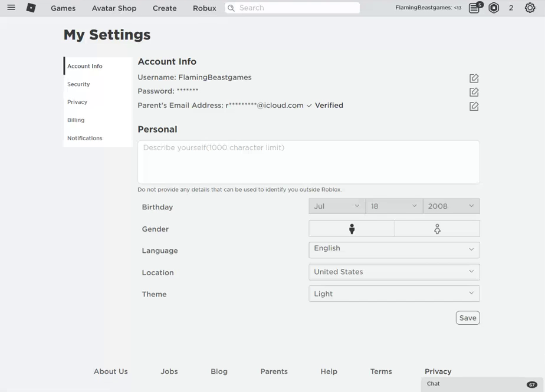Click the Describe yourself text box

point(308,162)
